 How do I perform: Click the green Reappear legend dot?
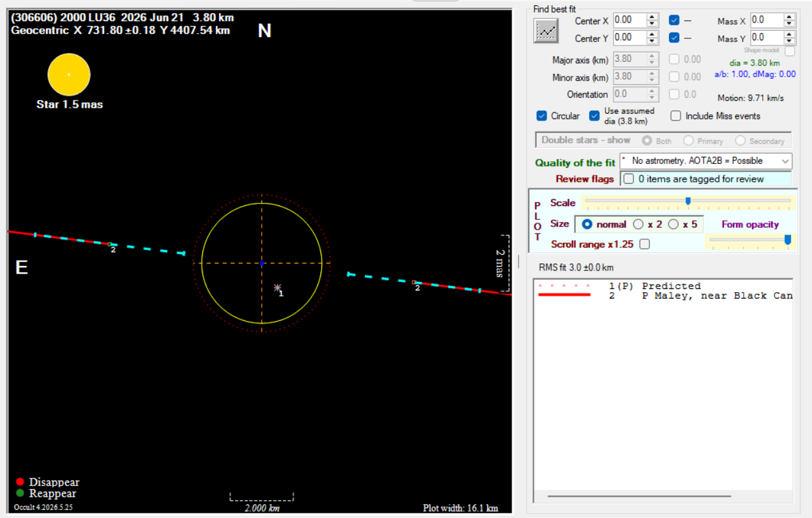pos(20,493)
